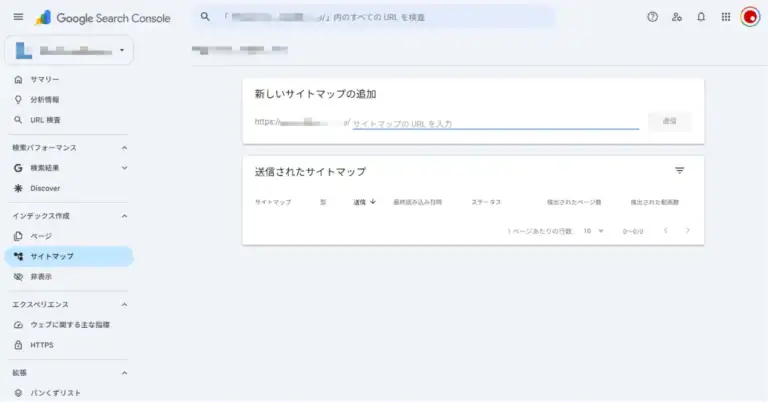Open the notifications bell
The height and width of the screenshot is (402, 768).
tap(701, 17)
